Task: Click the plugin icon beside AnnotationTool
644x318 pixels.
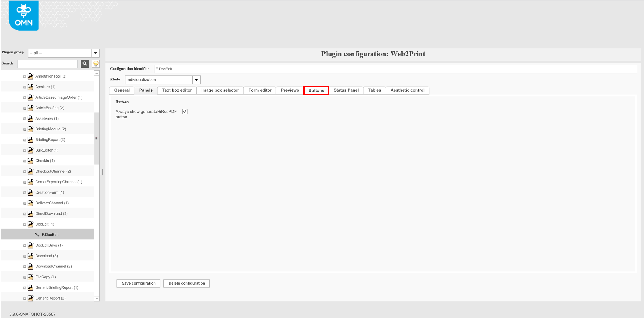Action: (x=31, y=76)
